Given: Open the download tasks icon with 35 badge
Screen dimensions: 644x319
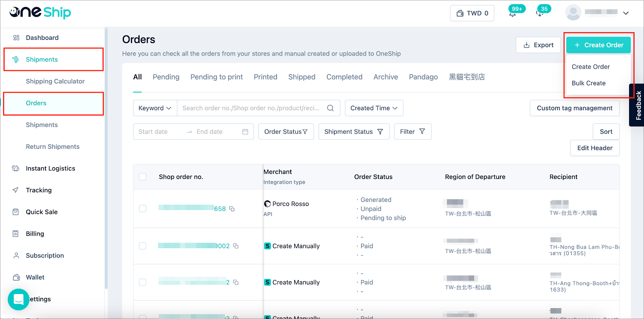Looking at the screenshot, I should pyautogui.click(x=540, y=13).
